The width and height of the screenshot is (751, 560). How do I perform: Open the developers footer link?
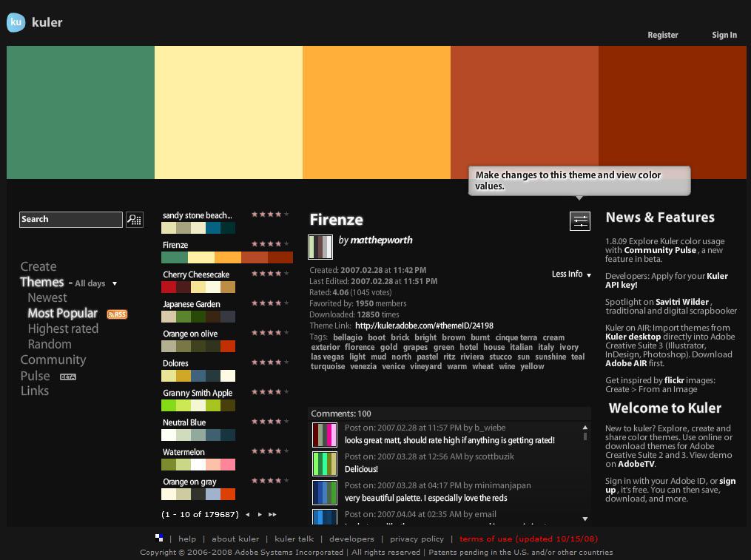pos(352,539)
